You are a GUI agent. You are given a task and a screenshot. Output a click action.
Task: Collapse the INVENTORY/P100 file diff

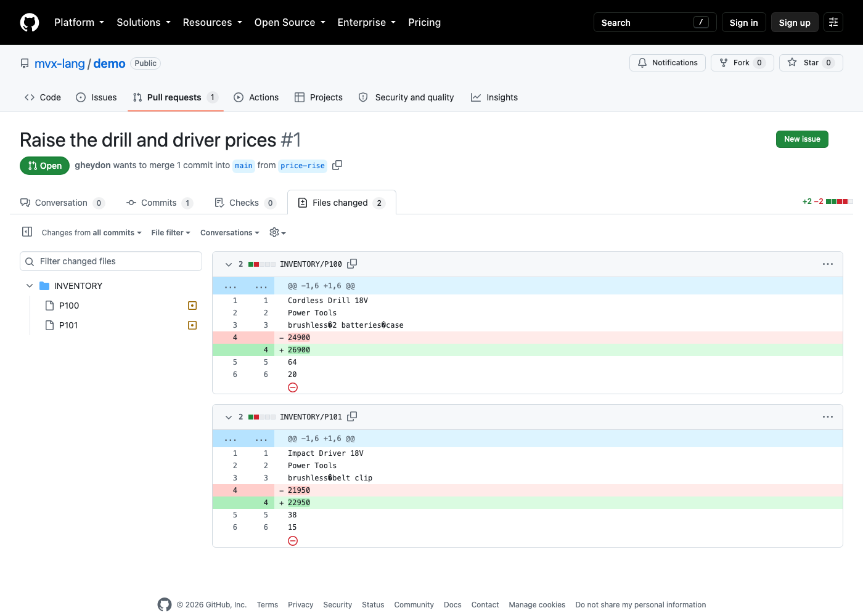tap(229, 264)
